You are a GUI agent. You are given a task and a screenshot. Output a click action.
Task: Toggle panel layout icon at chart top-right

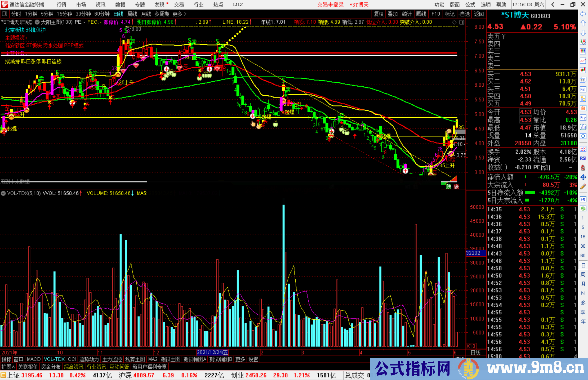point(462,22)
